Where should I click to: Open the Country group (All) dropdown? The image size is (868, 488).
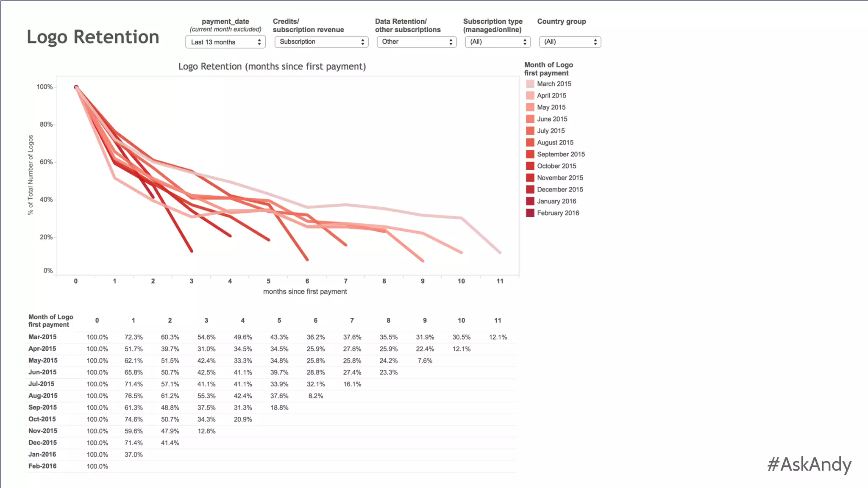(570, 42)
